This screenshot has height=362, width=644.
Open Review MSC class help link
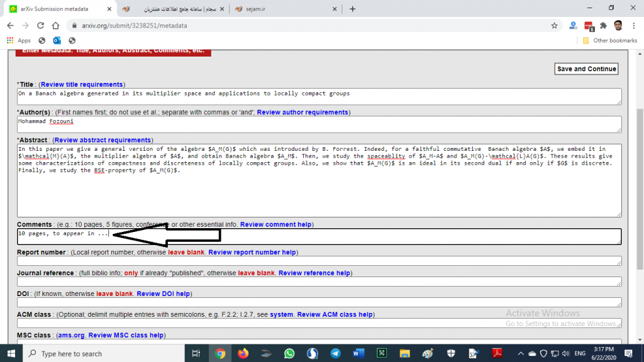coord(126,336)
